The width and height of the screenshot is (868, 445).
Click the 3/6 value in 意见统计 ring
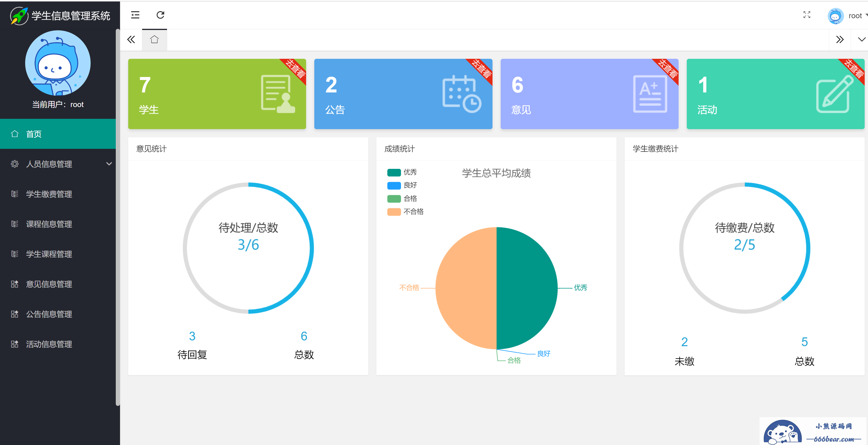(248, 245)
